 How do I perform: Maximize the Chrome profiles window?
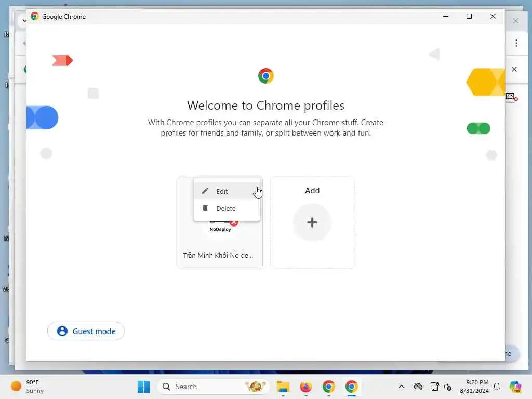(469, 16)
